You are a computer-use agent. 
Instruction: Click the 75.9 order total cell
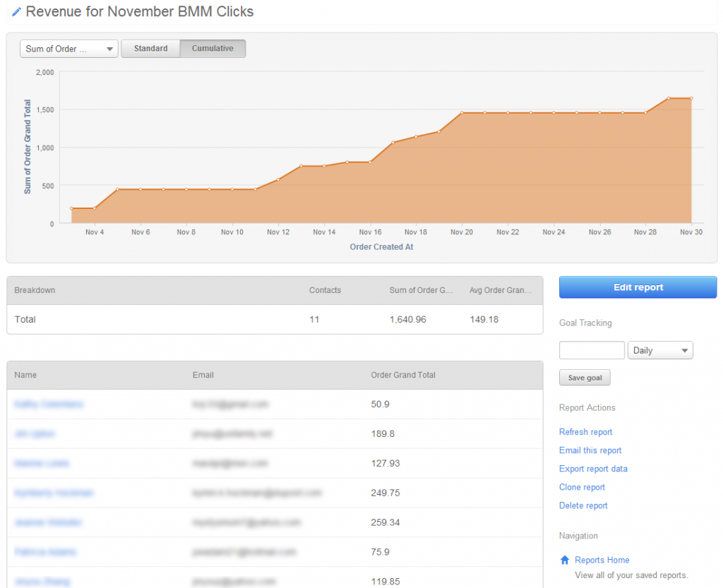coord(380,551)
